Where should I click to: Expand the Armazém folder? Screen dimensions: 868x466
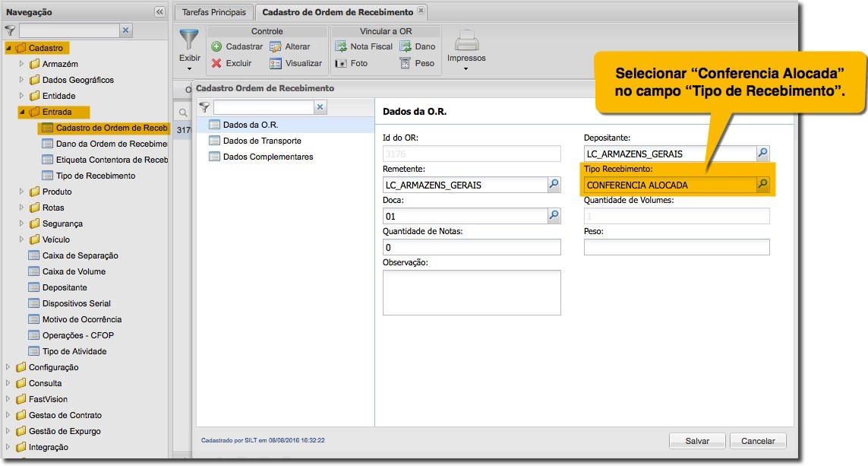click(x=21, y=64)
